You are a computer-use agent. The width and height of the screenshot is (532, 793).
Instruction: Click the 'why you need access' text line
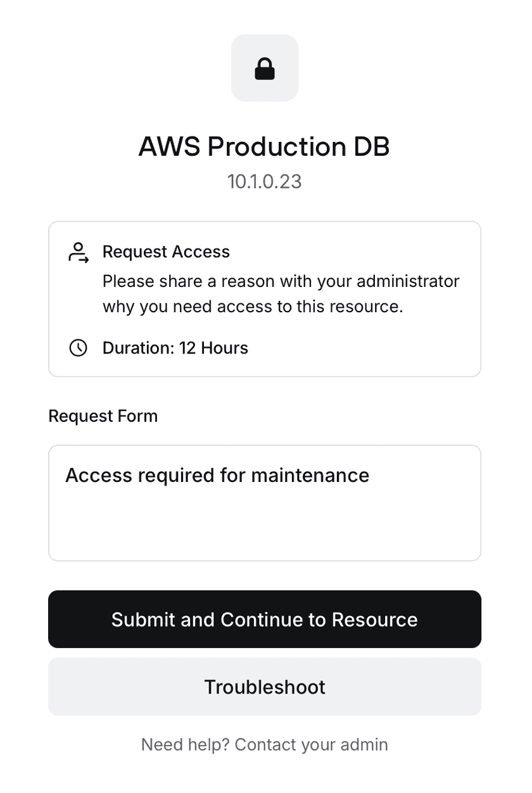(253, 307)
